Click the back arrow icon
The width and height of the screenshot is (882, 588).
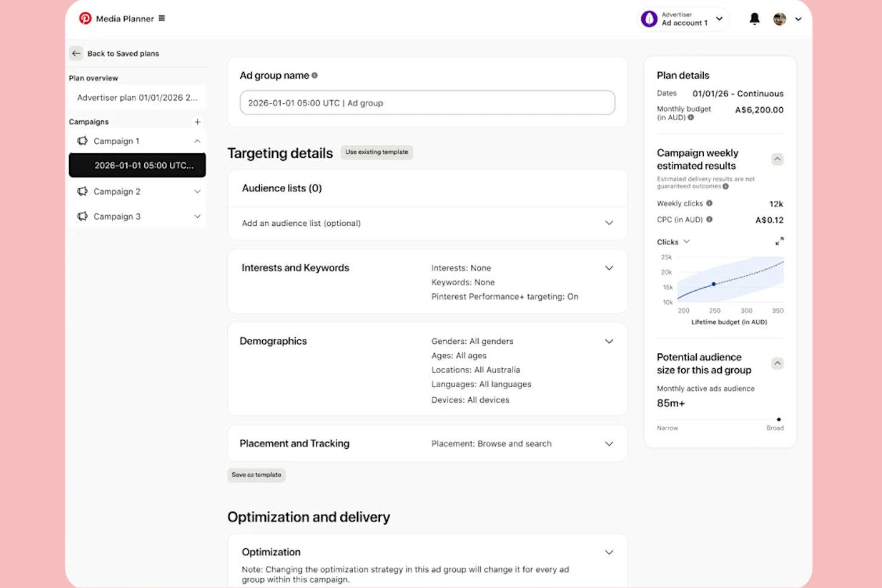click(x=76, y=54)
